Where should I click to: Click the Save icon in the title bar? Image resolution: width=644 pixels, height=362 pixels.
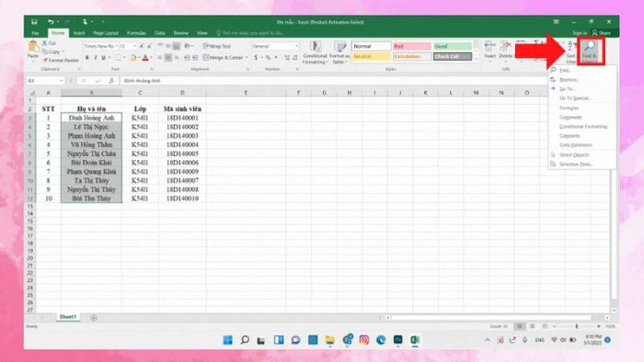pos(34,22)
